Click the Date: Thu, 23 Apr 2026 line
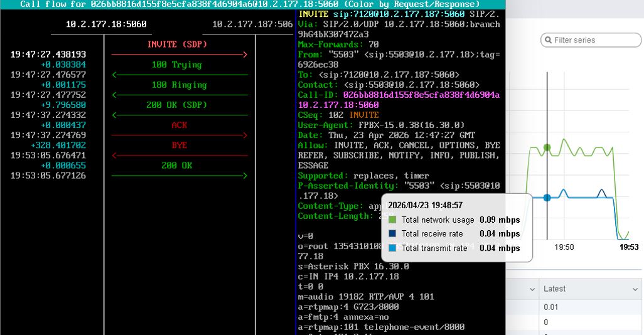The image size is (644, 335). (387, 135)
